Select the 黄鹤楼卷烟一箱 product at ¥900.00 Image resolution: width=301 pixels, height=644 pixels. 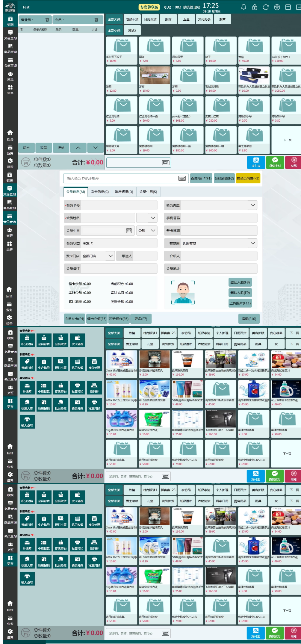coord(221,140)
